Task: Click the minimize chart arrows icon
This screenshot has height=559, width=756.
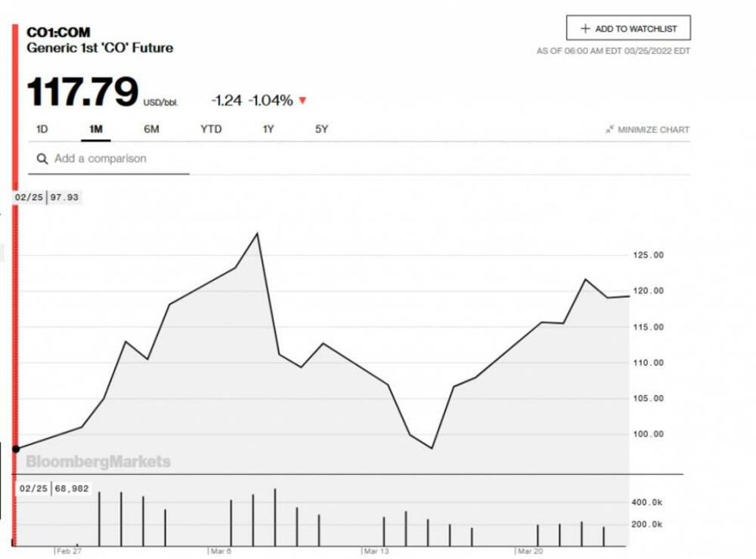Action: pos(609,129)
